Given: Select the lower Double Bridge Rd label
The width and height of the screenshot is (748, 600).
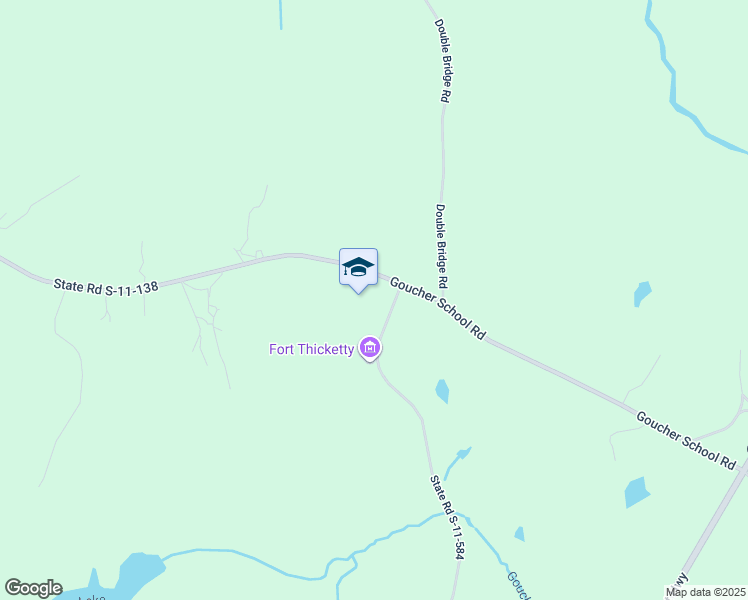Looking at the screenshot, I should tap(442, 246).
